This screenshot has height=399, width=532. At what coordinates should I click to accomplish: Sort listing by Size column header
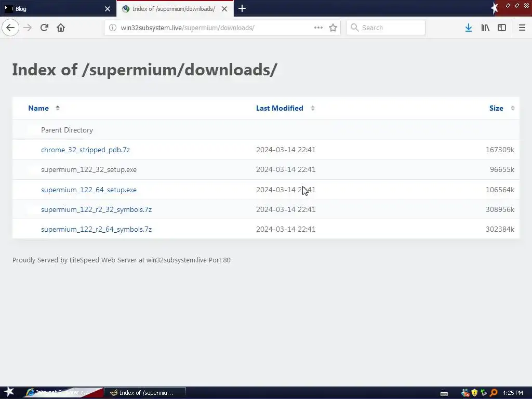tap(496, 108)
